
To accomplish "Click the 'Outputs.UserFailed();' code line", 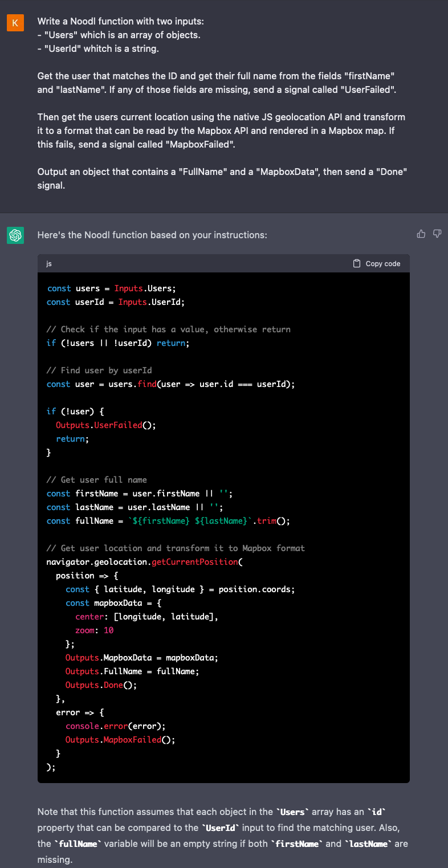I will pos(105,425).
